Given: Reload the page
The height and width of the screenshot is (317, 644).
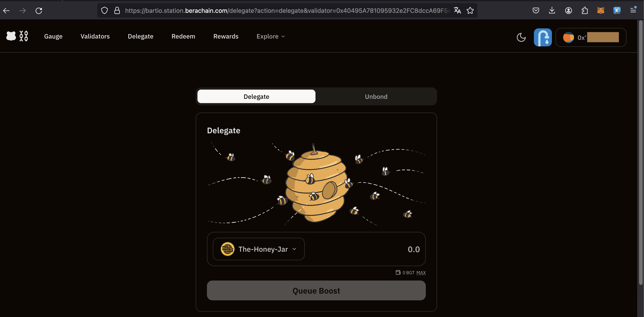Looking at the screenshot, I should [39, 11].
